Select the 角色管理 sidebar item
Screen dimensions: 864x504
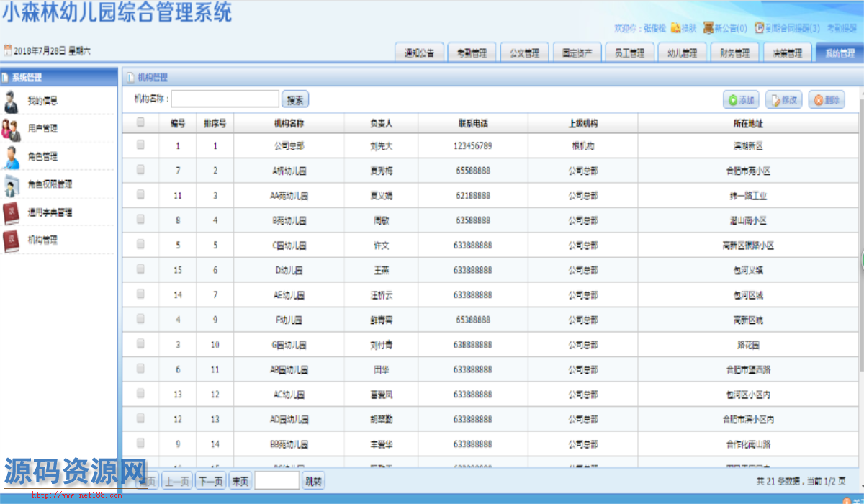pyautogui.click(x=42, y=156)
